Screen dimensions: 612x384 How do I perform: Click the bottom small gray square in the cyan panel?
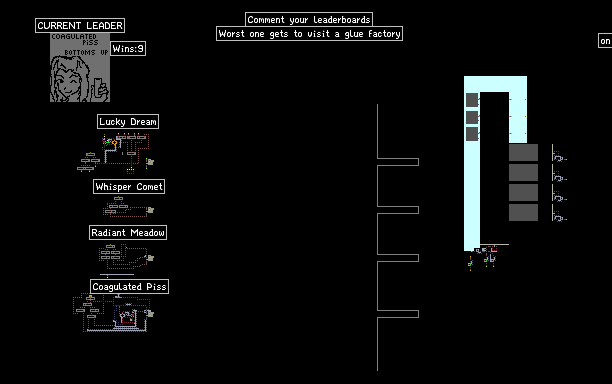tap(472, 134)
